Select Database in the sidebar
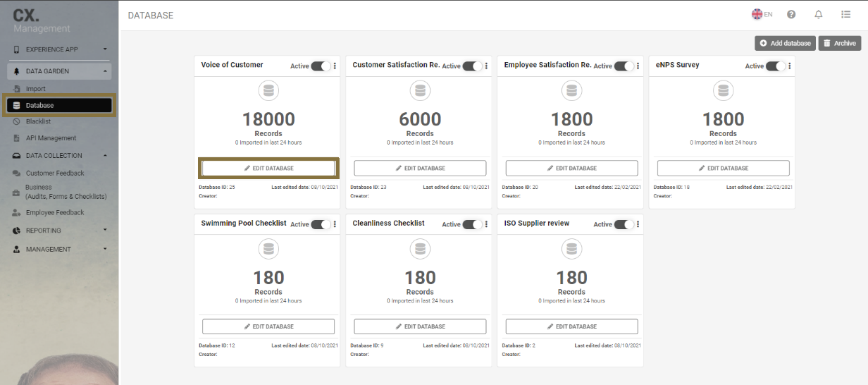This screenshot has width=868, height=385. pyautogui.click(x=59, y=105)
